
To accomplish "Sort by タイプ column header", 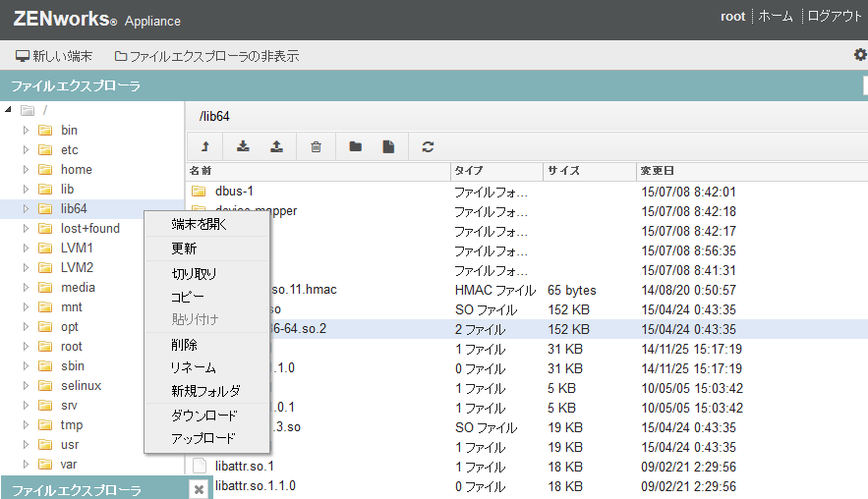I will pyautogui.click(x=496, y=170).
